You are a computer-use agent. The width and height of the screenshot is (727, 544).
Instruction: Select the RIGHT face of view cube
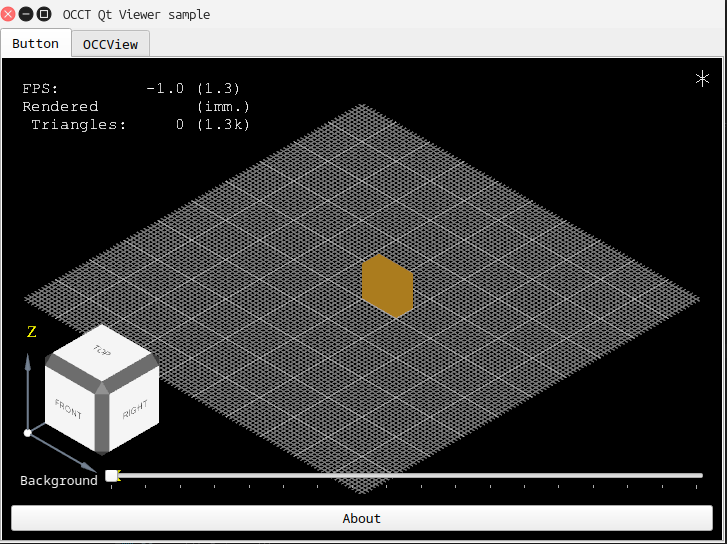click(x=134, y=409)
